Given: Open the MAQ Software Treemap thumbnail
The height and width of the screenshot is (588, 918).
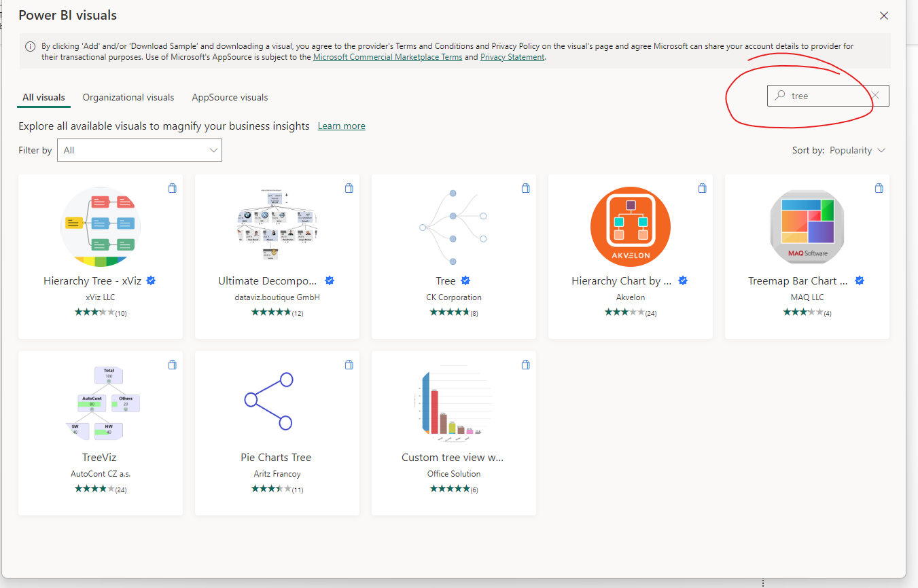Looking at the screenshot, I should coord(807,226).
